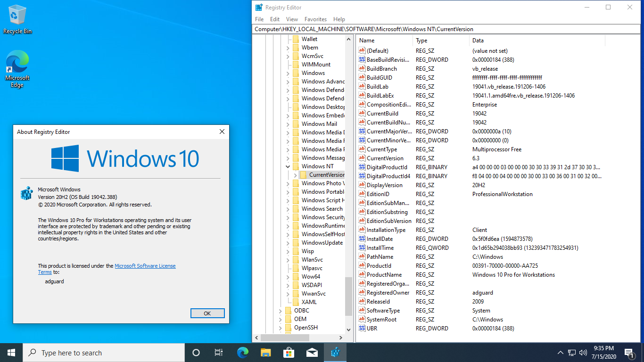Image resolution: width=644 pixels, height=362 pixels.
Task: Sort by the Name column header
Action: point(384,41)
